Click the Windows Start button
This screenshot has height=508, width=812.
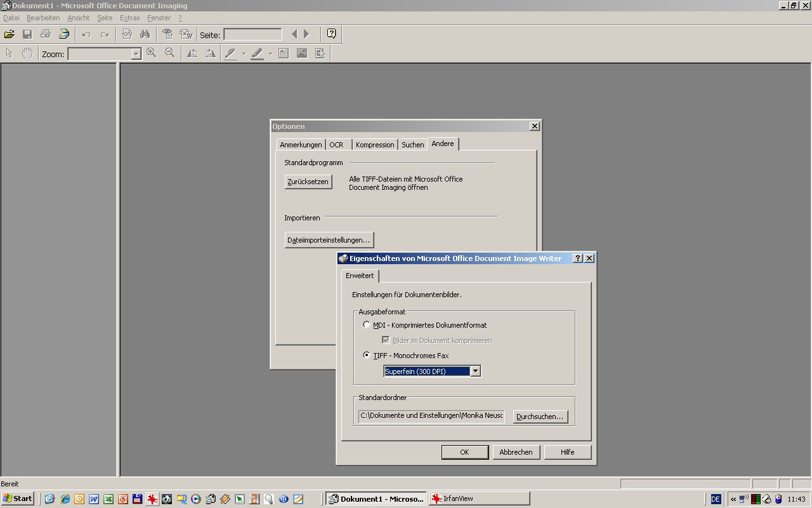[x=18, y=498]
